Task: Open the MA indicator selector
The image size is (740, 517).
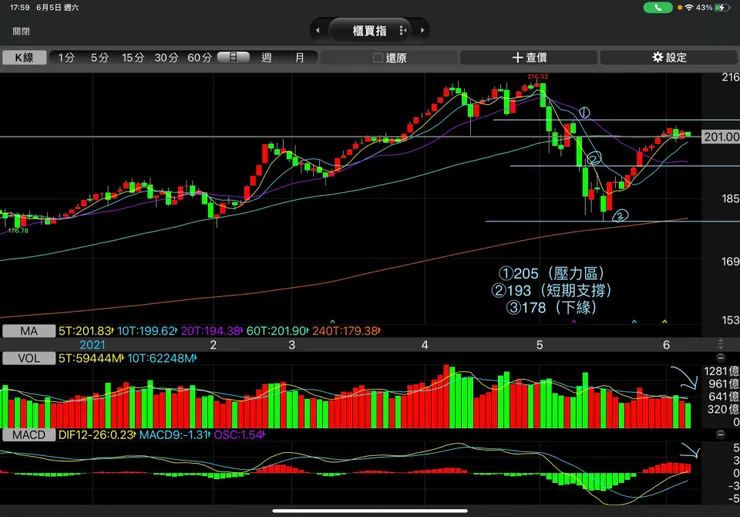Action: (x=29, y=331)
